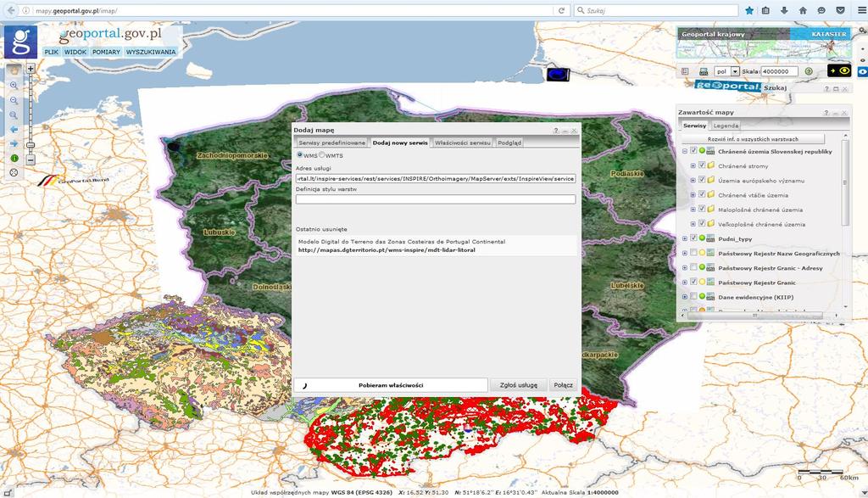Open the WIDOK menu

75,52
